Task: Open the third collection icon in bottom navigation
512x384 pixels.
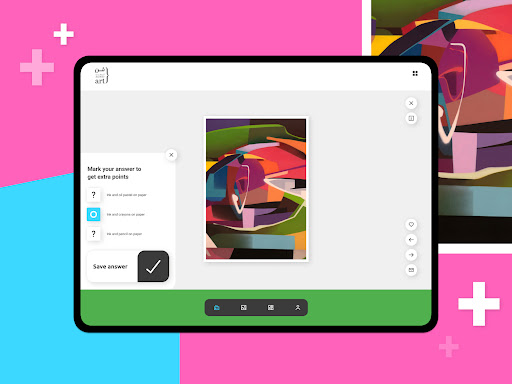Action: click(x=271, y=307)
